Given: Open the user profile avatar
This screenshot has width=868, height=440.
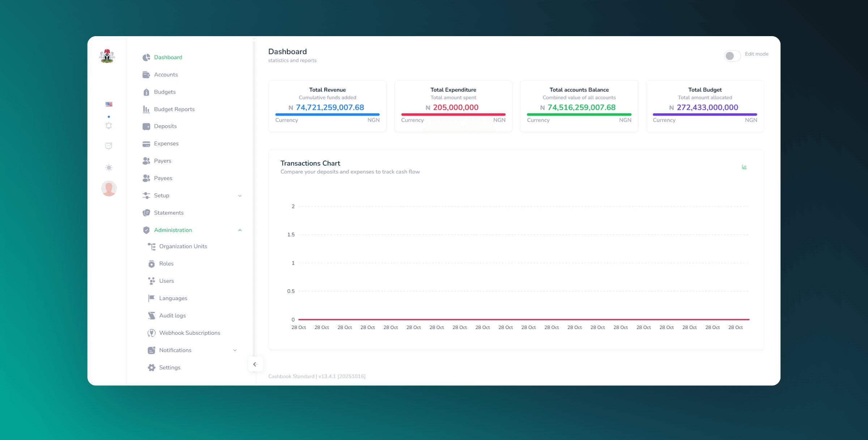Looking at the screenshot, I should coord(109,188).
